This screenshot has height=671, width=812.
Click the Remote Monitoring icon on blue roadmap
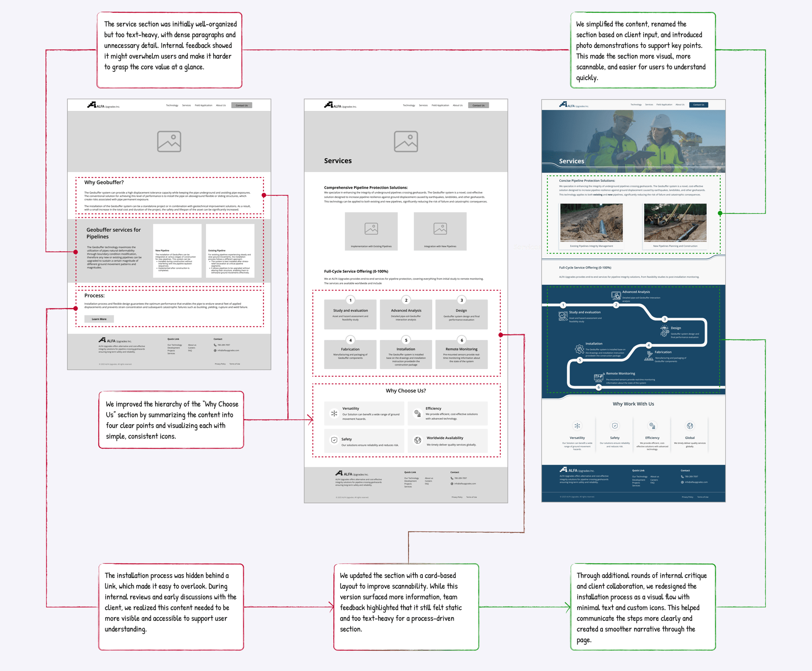pyautogui.click(x=598, y=377)
